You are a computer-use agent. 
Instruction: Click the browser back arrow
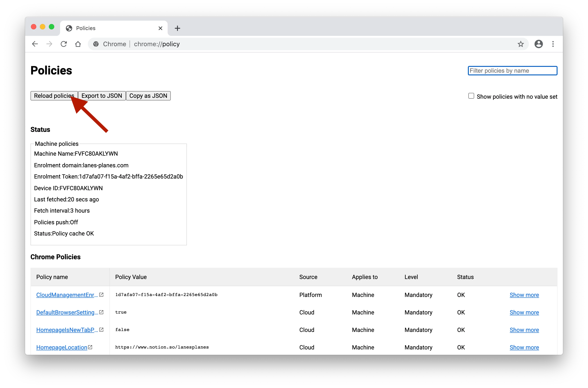point(35,44)
